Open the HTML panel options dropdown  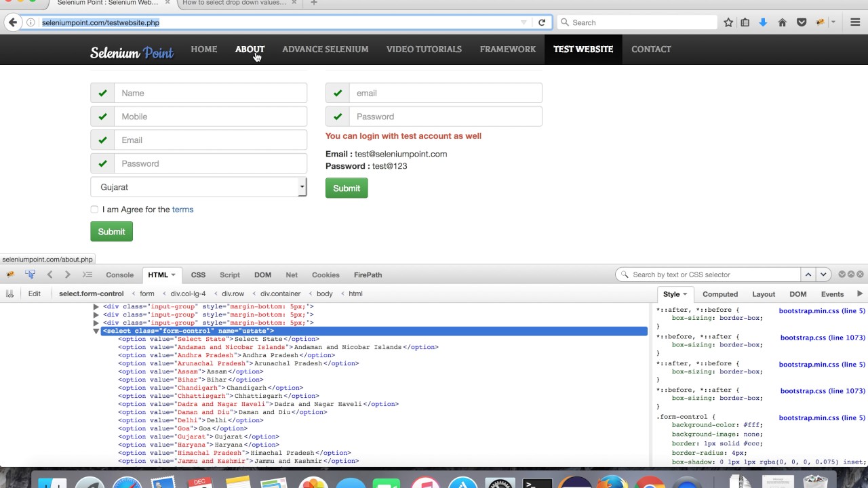point(173,274)
